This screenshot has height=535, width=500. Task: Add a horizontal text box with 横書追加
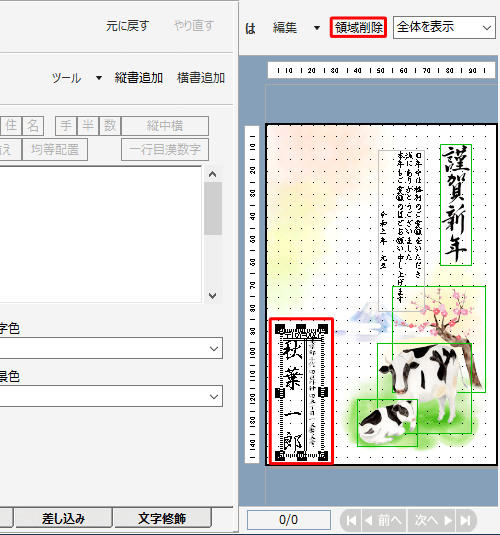(201, 78)
